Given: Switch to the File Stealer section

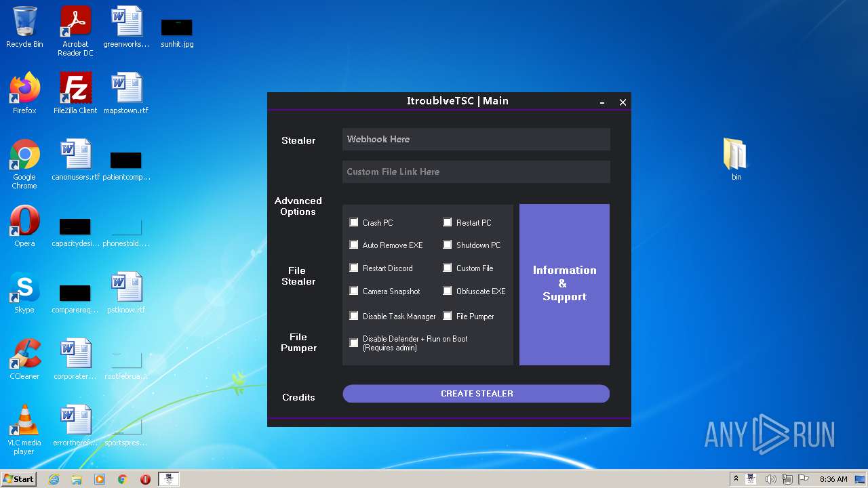Looking at the screenshot, I should point(298,276).
